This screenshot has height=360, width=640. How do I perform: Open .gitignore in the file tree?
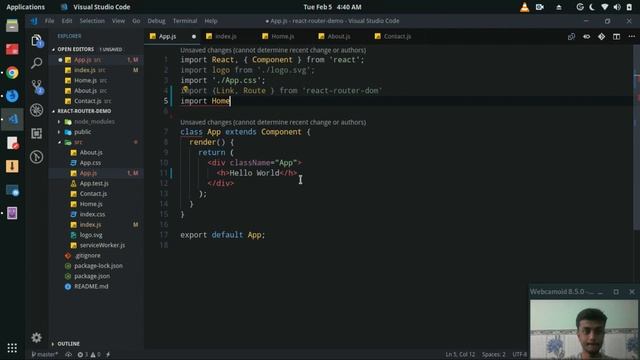(87, 255)
